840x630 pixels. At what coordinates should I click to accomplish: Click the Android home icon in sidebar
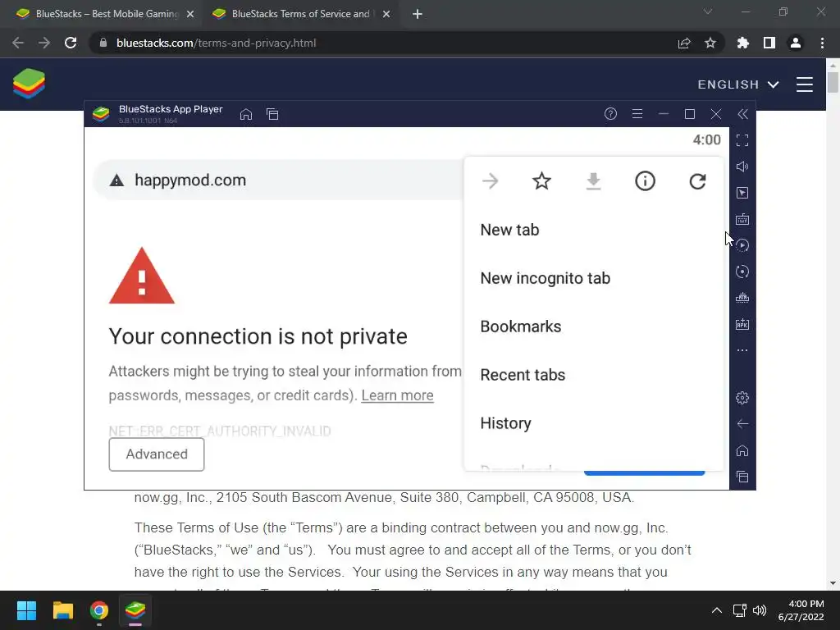pos(742,450)
